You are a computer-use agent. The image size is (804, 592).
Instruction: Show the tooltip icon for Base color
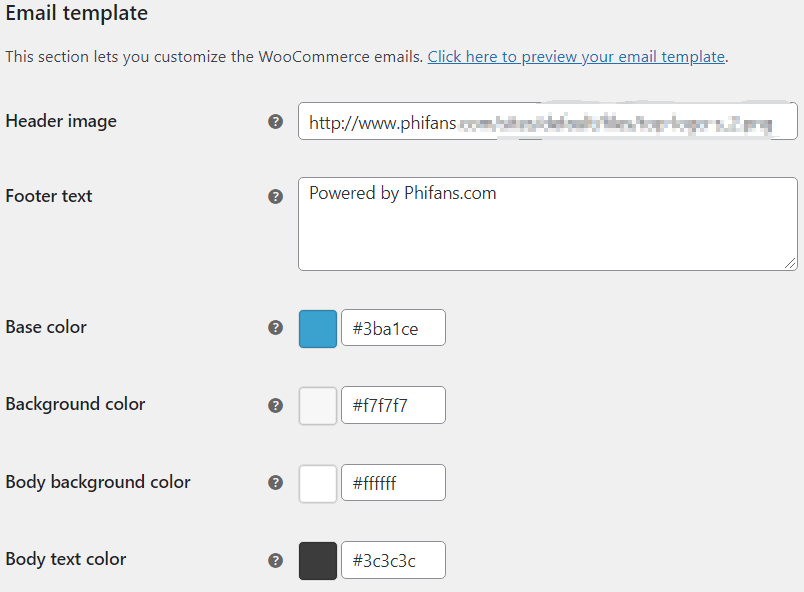pyautogui.click(x=275, y=328)
